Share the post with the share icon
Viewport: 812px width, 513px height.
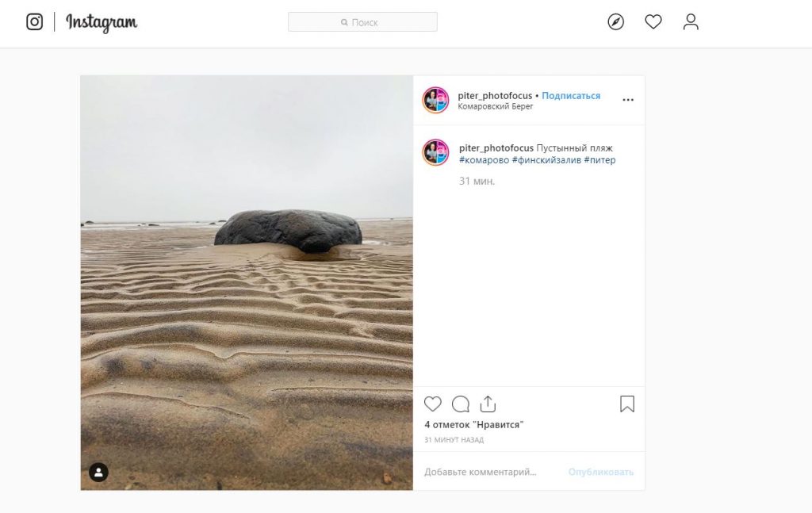[488, 404]
